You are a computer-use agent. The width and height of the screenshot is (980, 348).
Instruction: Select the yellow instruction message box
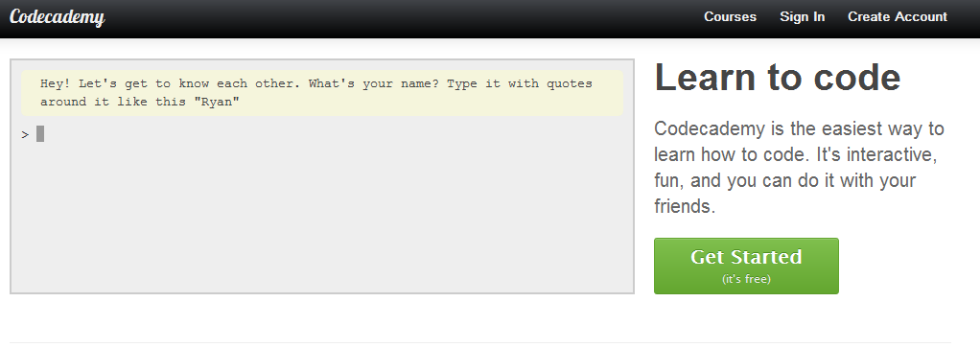(322, 92)
